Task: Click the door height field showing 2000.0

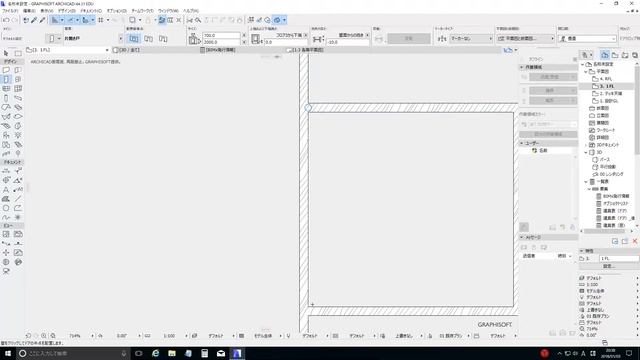Action: [221, 42]
